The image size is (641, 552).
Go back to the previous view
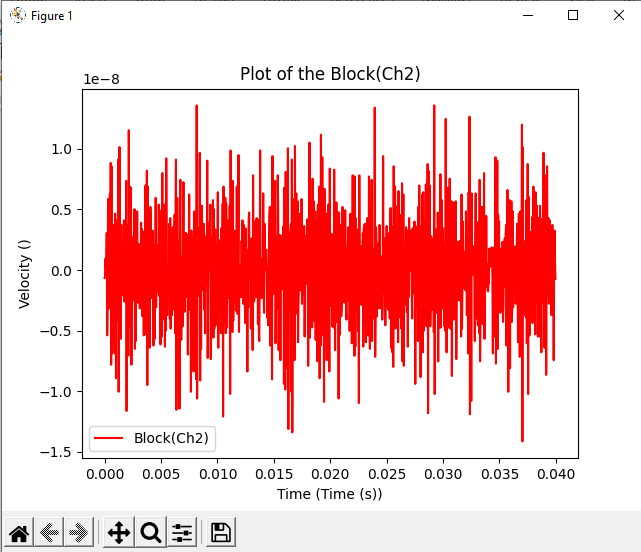tap(49, 532)
